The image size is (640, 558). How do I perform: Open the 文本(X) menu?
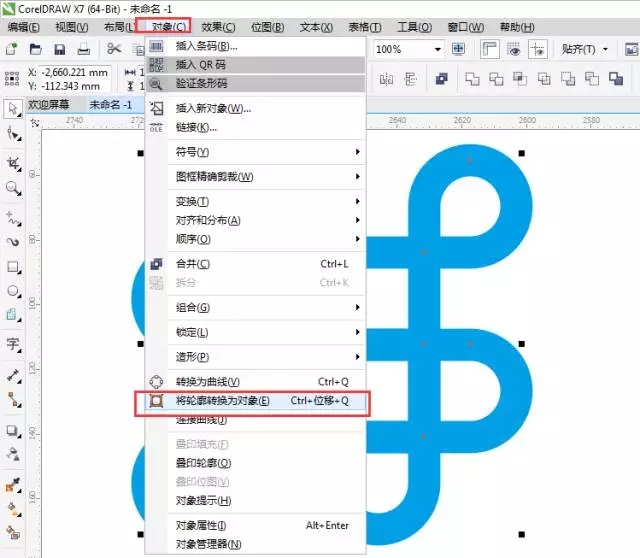point(316,27)
